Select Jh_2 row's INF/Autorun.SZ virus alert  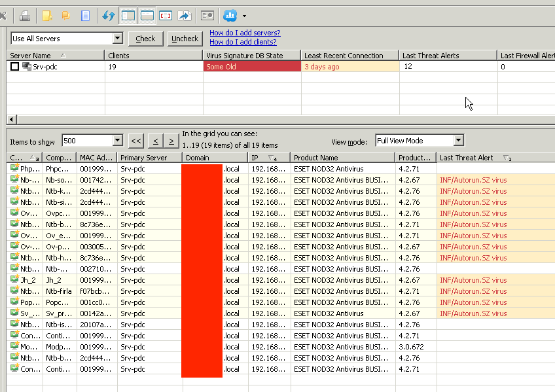click(x=495, y=280)
